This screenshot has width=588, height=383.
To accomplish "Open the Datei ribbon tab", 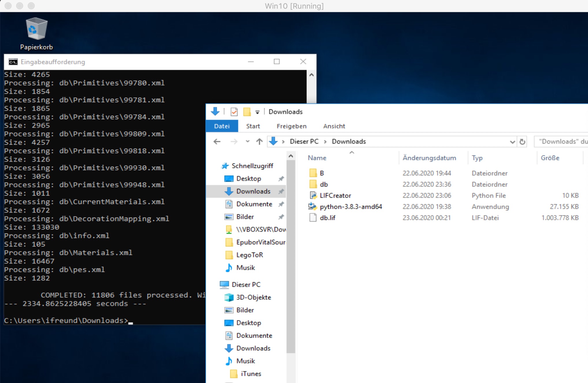I will point(222,126).
